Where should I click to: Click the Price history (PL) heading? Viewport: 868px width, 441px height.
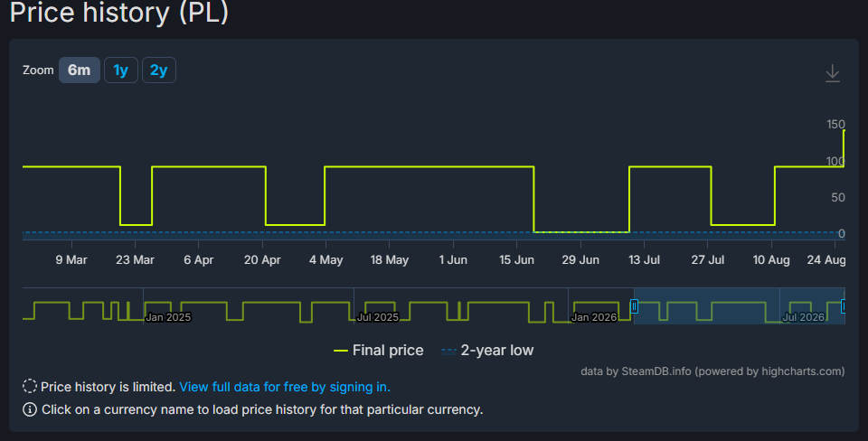click(119, 12)
